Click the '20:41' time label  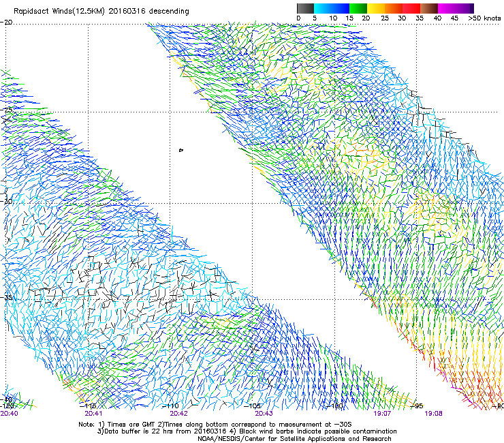pos(93,414)
